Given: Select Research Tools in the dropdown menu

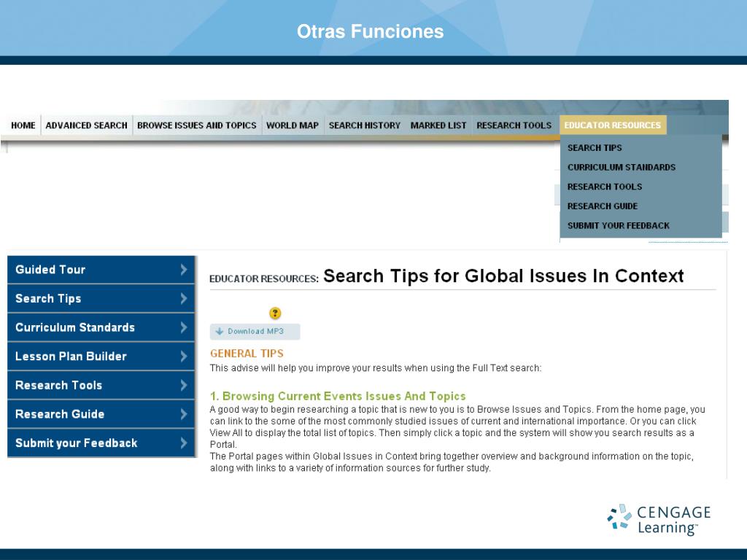Looking at the screenshot, I should [x=605, y=187].
